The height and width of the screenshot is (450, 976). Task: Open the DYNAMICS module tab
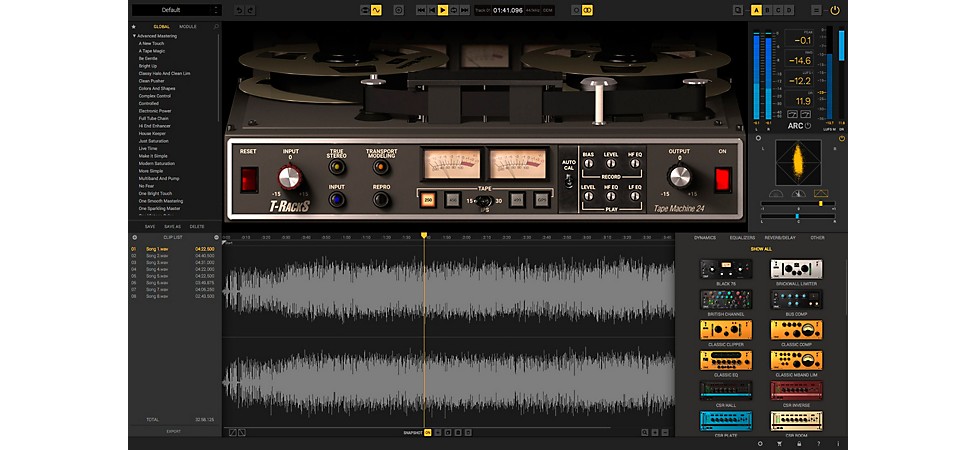pyautogui.click(x=705, y=238)
